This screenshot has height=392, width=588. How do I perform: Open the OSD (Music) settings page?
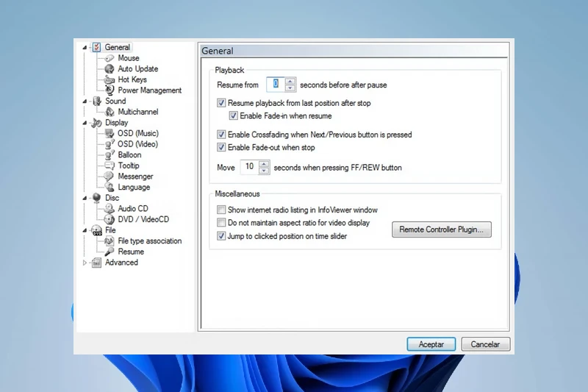click(x=138, y=134)
